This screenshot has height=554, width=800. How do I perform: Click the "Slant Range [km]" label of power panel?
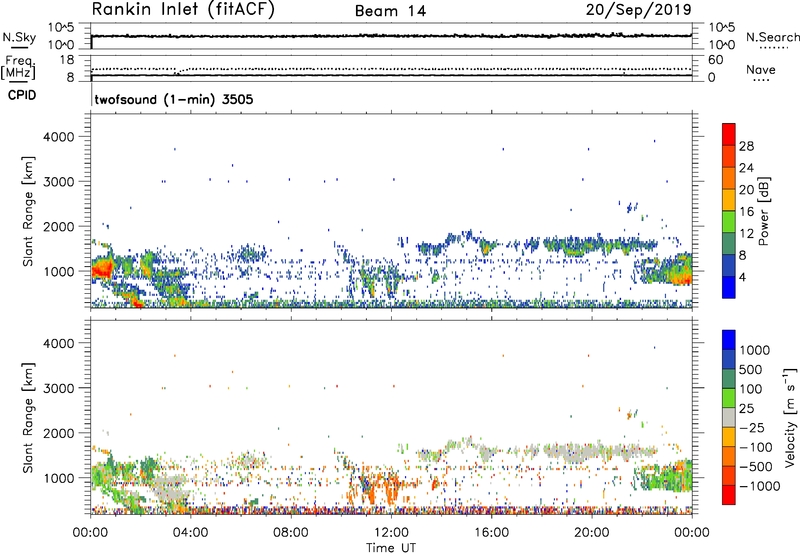28,211
